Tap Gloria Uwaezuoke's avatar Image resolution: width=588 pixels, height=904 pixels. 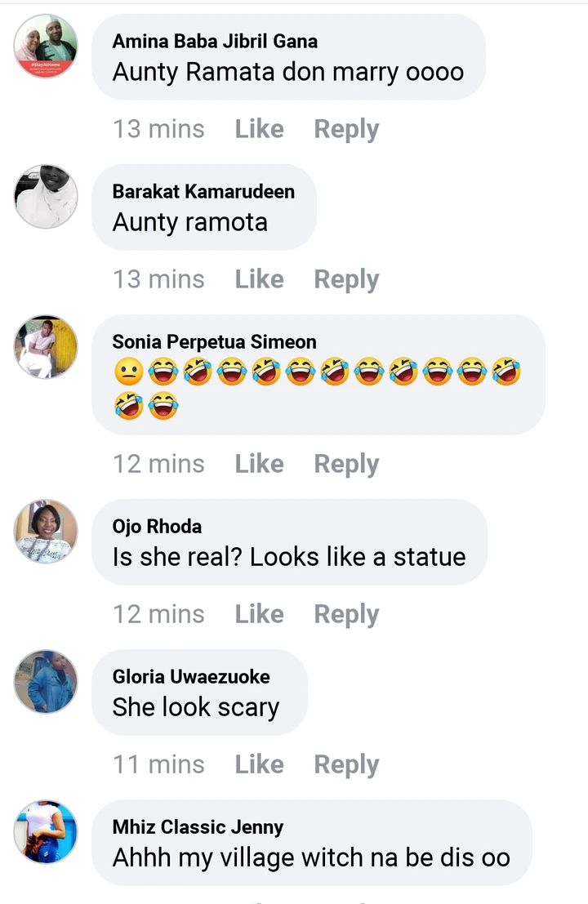pos(46,682)
